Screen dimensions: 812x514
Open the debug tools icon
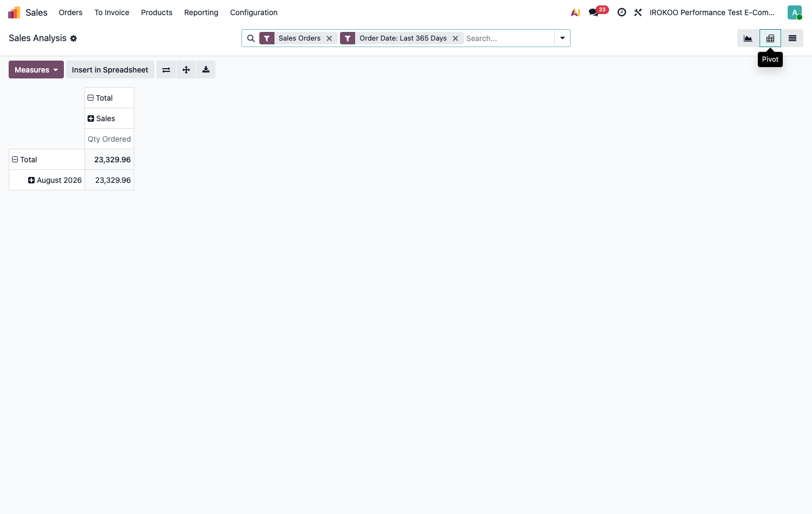pyautogui.click(x=638, y=12)
